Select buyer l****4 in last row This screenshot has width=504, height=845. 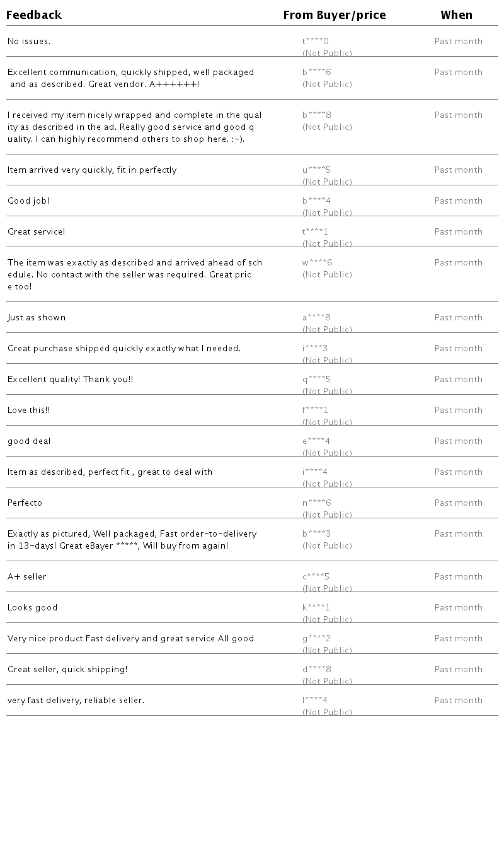(x=315, y=701)
